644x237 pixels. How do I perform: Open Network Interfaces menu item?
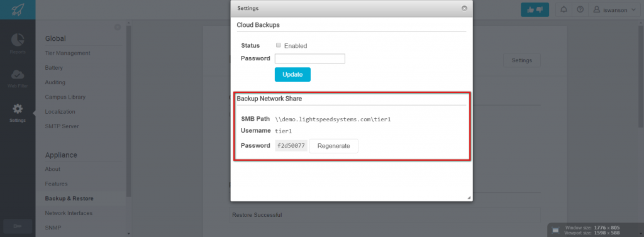(x=69, y=213)
